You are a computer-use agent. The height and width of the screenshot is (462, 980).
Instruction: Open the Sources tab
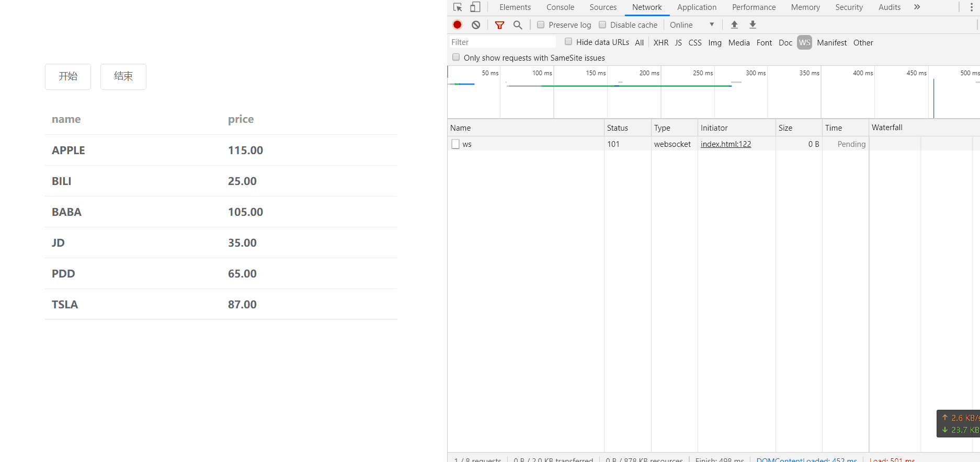(x=603, y=7)
